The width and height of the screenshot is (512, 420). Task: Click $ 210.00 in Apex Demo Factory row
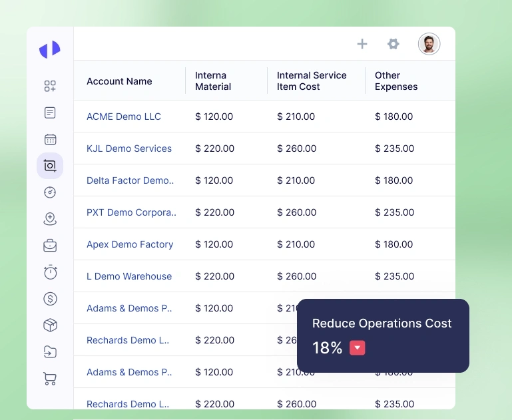(296, 244)
